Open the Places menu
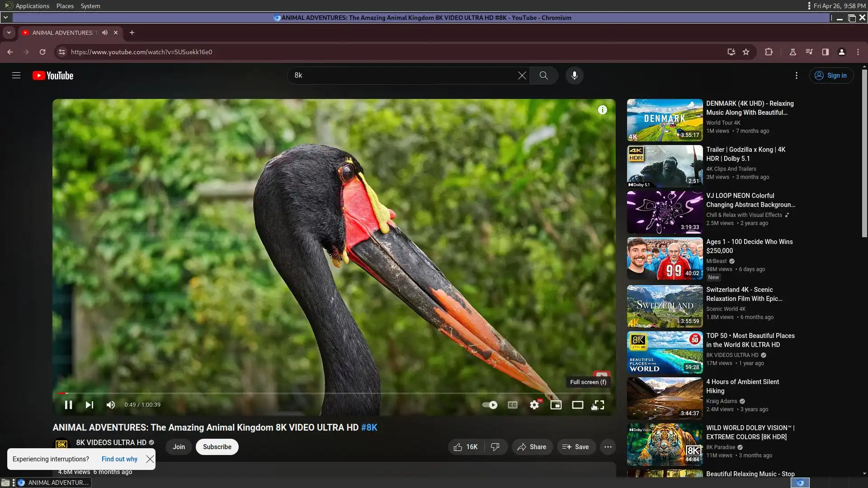The width and height of the screenshot is (868, 488). [x=65, y=6]
